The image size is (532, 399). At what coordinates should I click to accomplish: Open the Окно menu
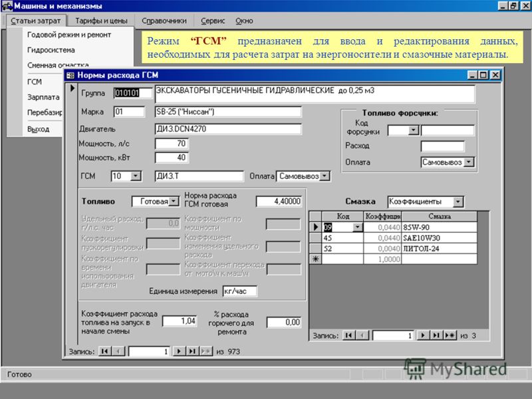pos(244,21)
